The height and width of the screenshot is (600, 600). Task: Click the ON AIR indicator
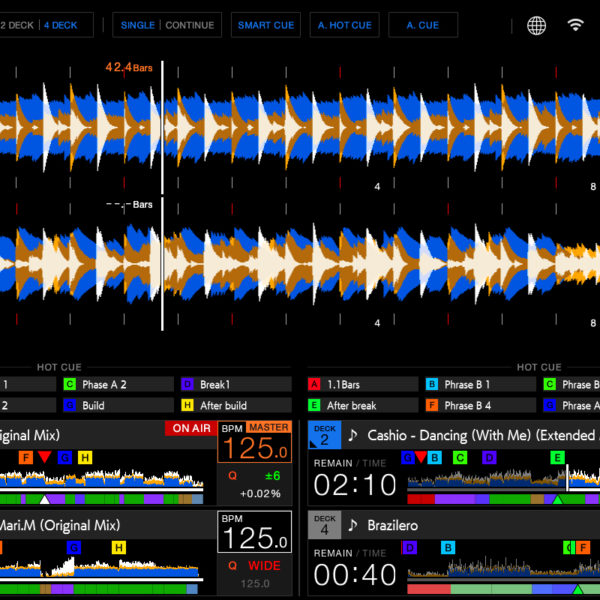click(x=191, y=428)
